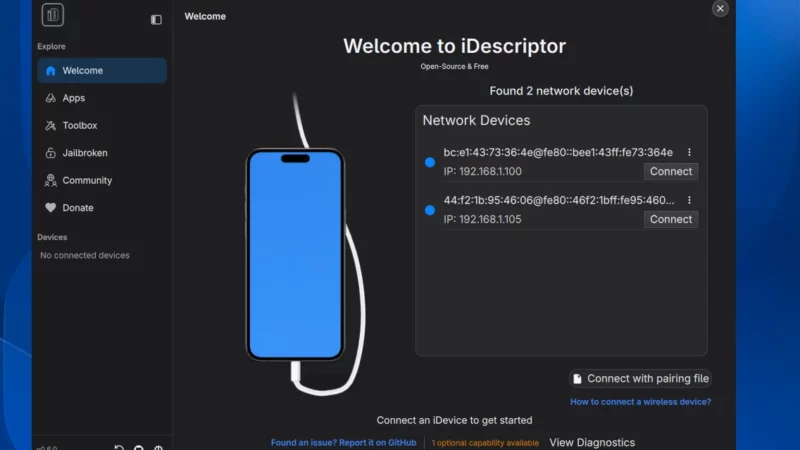
Task: Open the Welcome page label
Action: click(x=83, y=70)
